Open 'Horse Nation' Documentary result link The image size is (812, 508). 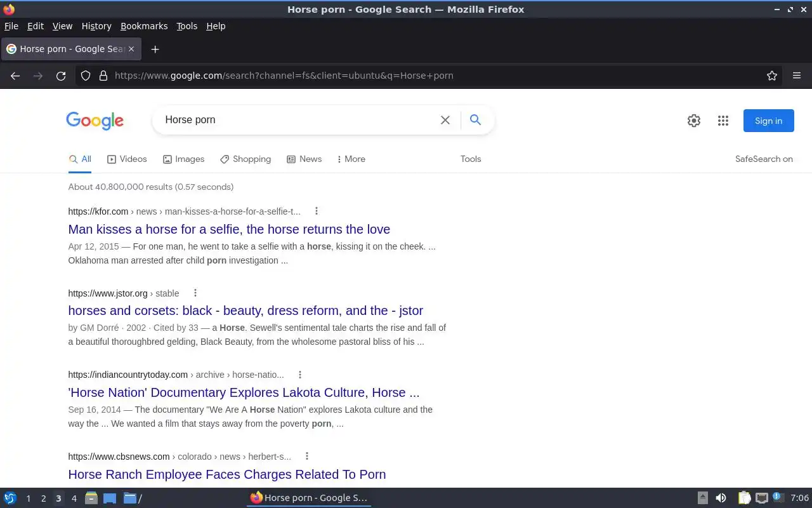click(244, 392)
